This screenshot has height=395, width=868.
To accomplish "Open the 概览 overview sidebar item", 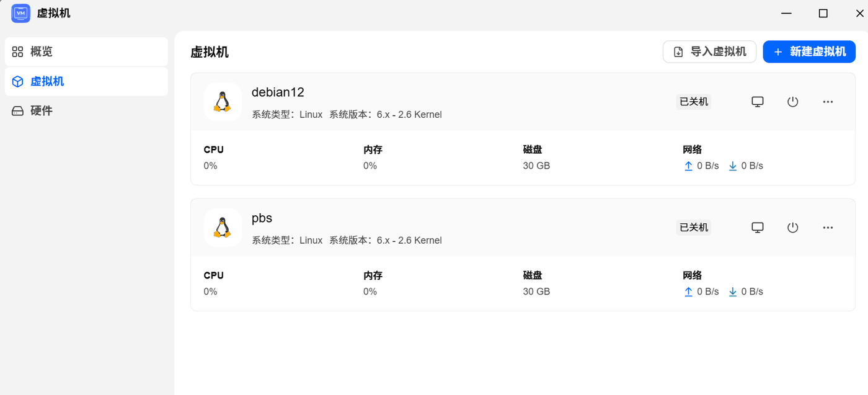I will point(86,51).
